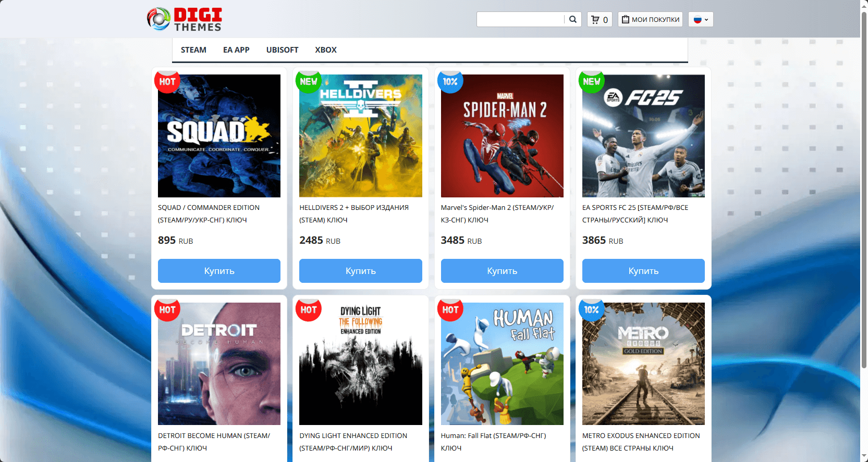The image size is (868, 462).
Task: Open the STEAM category menu
Action: tap(193, 50)
